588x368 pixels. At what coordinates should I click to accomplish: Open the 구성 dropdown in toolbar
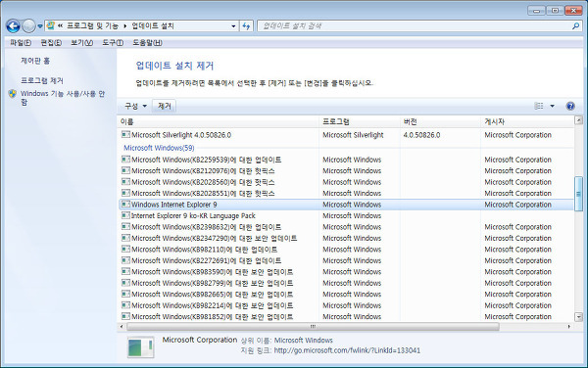[x=135, y=107]
